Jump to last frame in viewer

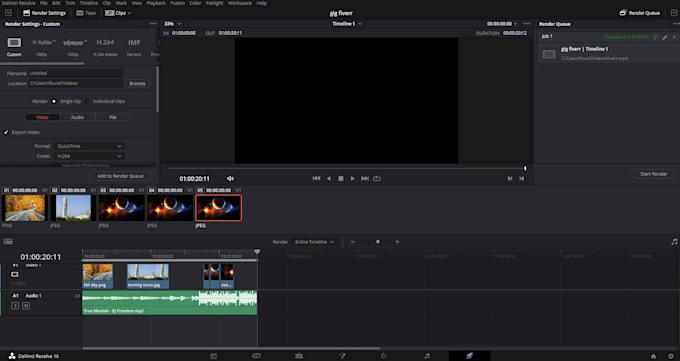tap(365, 179)
